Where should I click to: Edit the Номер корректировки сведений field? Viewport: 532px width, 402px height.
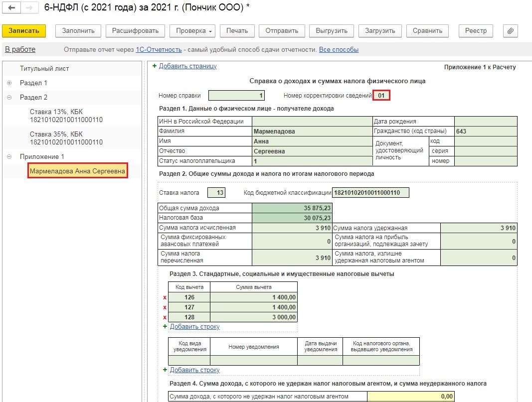(381, 96)
